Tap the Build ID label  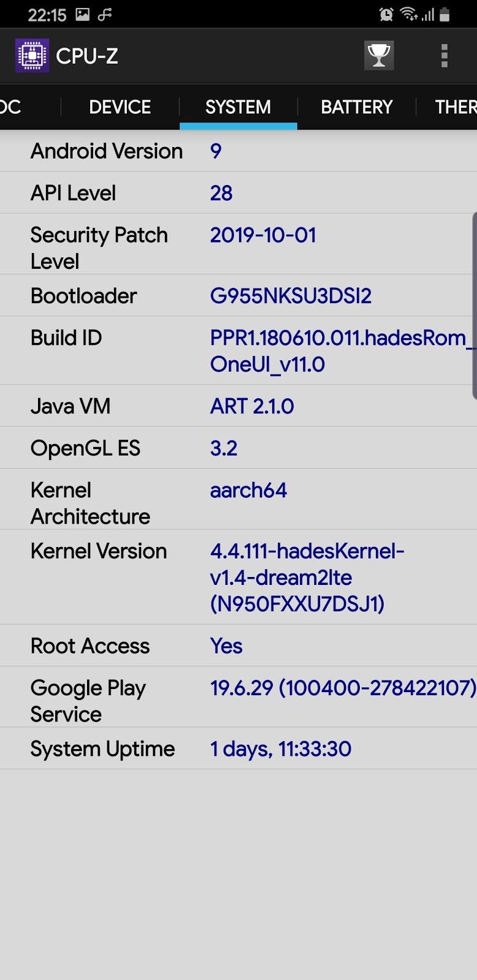pos(66,338)
